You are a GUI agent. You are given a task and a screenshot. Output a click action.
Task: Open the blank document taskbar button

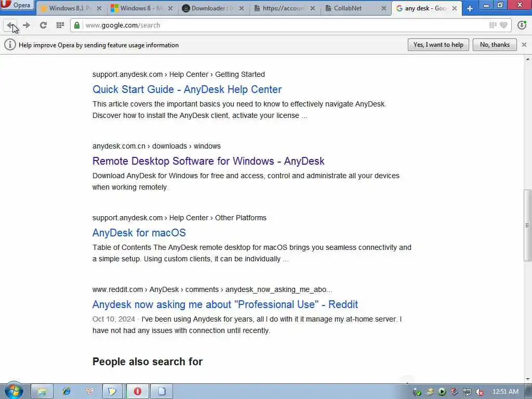(162, 392)
